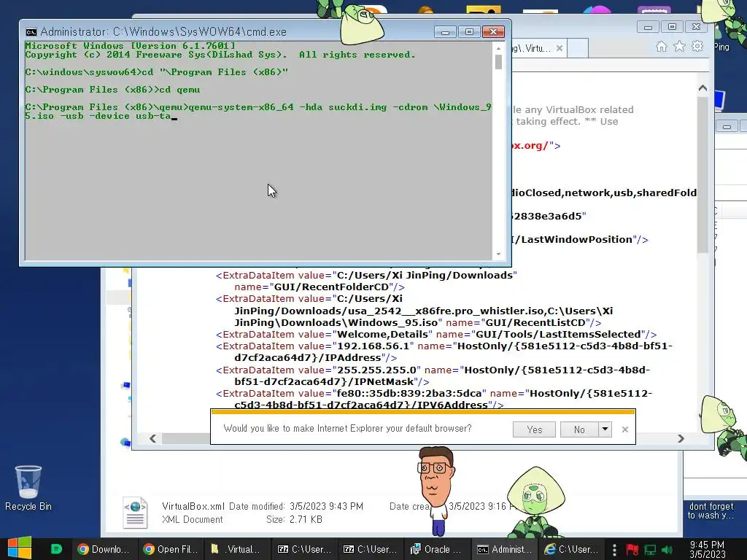
Task: Click cmd window scroll down arrow
Action: click(498, 254)
